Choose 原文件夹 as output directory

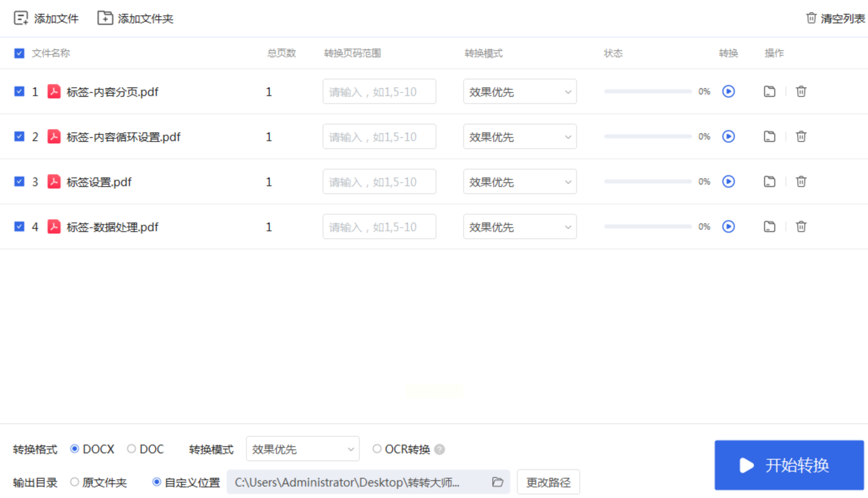click(x=75, y=482)
